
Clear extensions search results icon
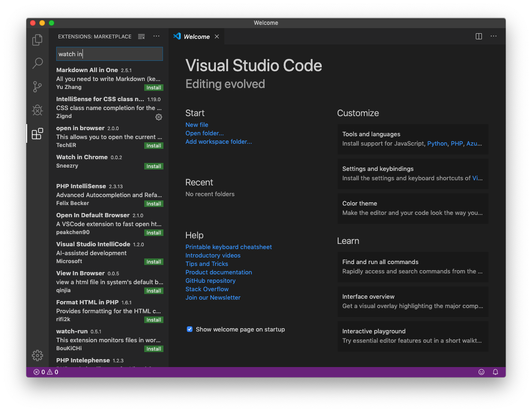tap(141, 37)
